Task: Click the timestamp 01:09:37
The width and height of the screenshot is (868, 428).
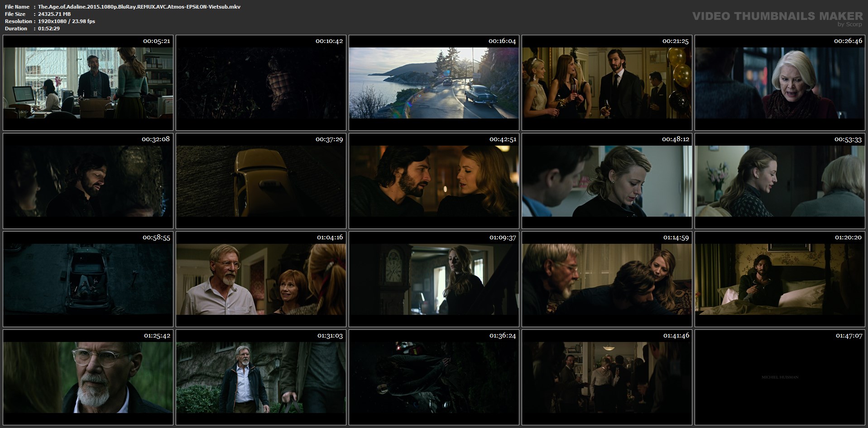Action: tap(503, 238)
